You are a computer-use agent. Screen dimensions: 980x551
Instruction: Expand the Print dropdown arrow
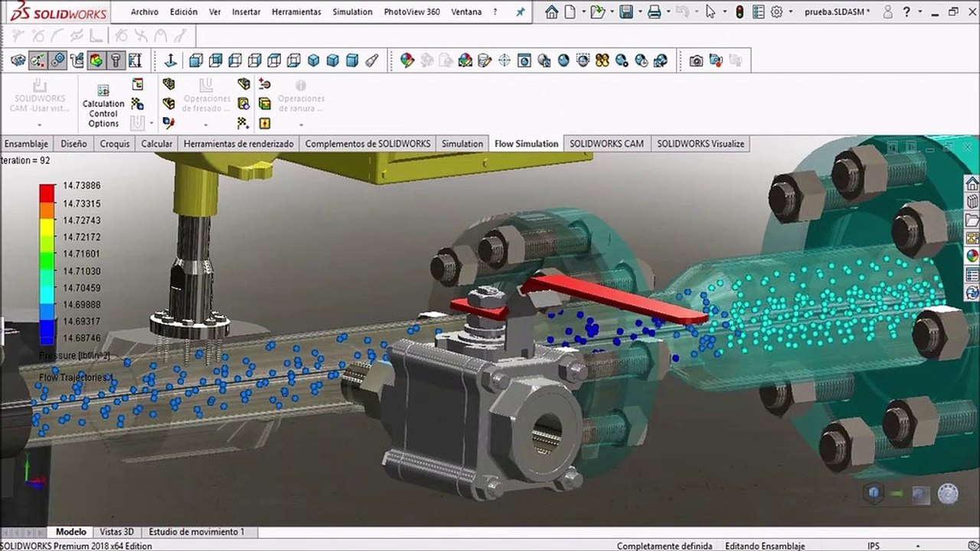click(x=667, y=12)
